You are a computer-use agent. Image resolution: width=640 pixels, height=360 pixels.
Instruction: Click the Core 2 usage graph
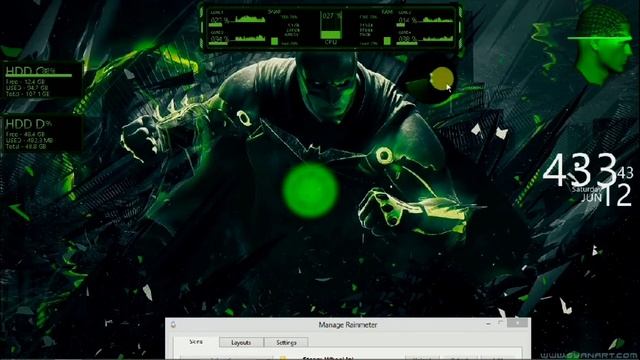tap(250, 38)
